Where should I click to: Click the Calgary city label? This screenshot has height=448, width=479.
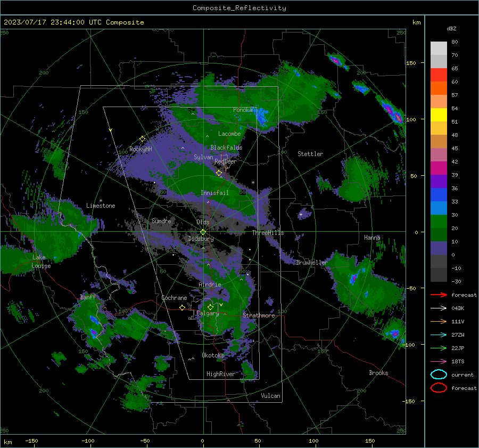(x=208, y=313)
